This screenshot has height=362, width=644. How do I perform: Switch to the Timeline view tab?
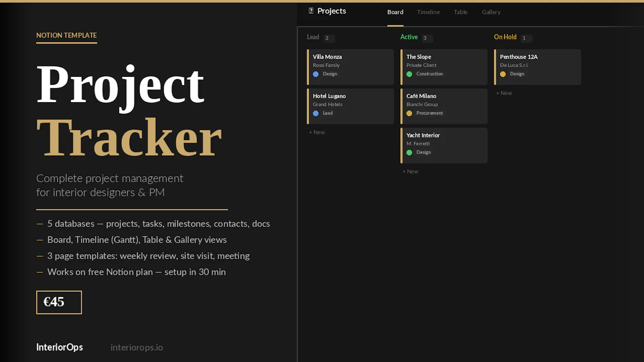coord(428,12)
